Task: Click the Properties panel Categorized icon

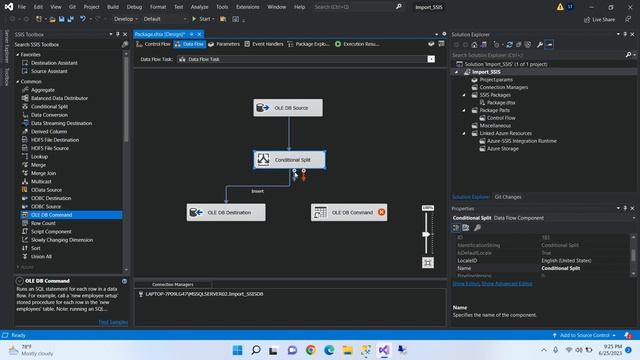Action: coord(456,228)
